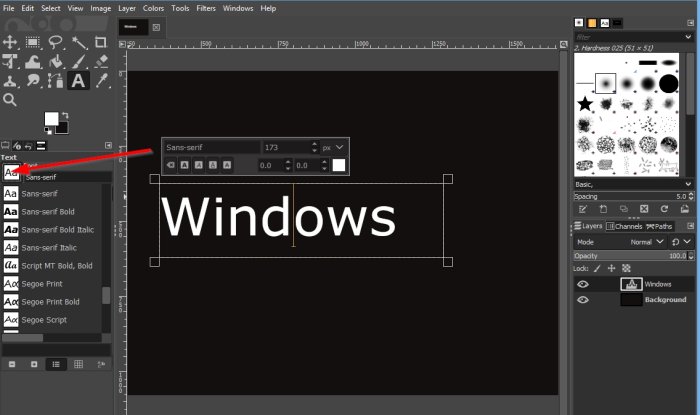Create a new brush
The height and width of the screenshot is (415, 700).
coord(603,209)
